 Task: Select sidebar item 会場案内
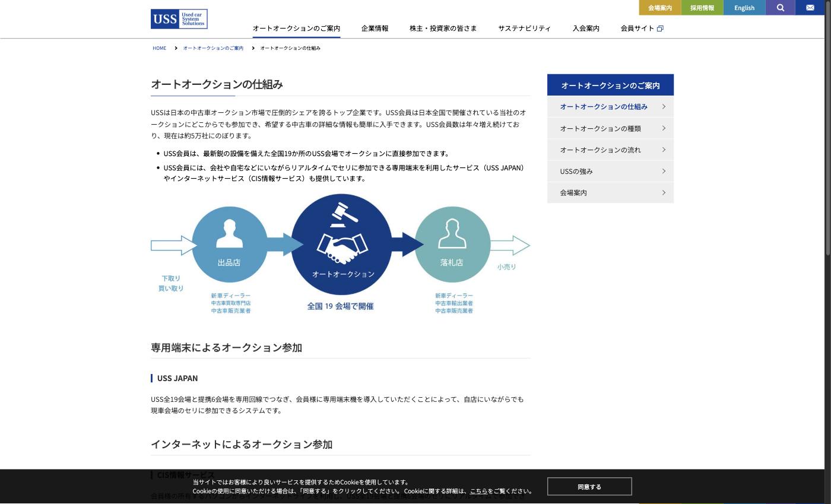[x=610, y=192]
